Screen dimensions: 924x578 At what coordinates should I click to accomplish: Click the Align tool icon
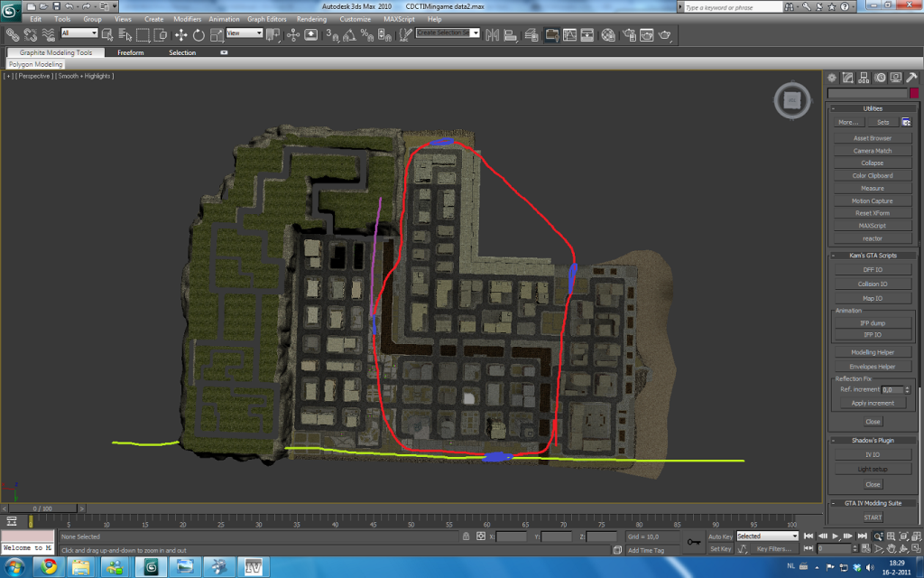(511, 35)
